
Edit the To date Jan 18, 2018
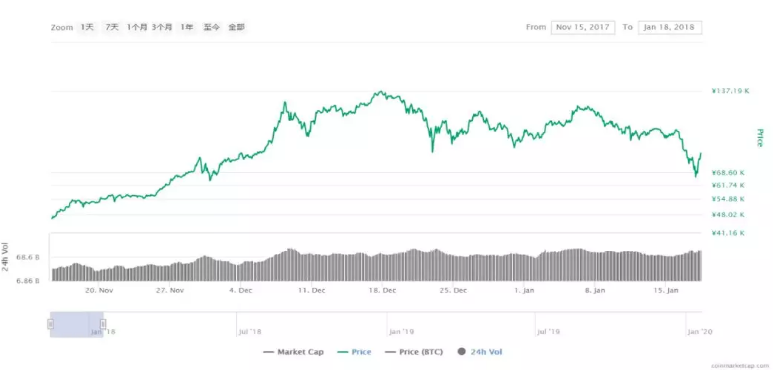pyautogui.click(x=669, y=28)
